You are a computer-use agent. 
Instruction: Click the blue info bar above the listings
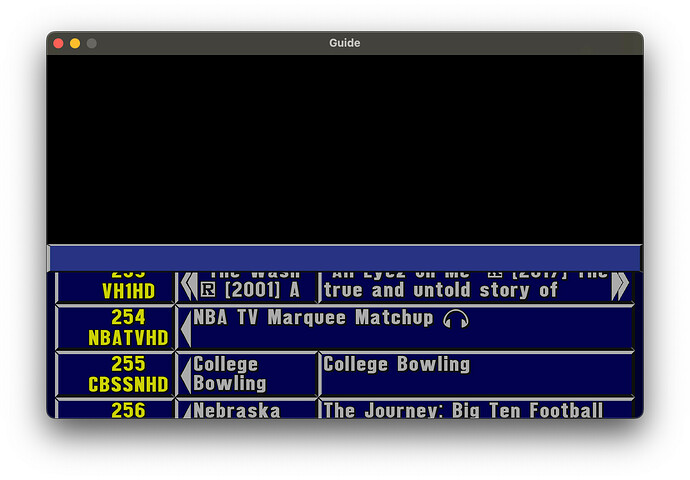click(x=344, y=257)
